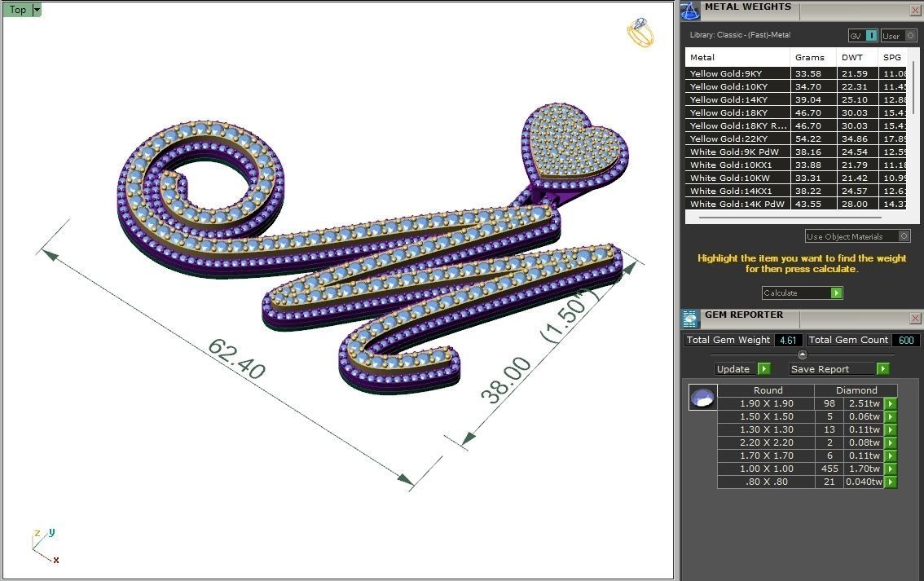Click green arrow on 1.70 X 1.70 row

pyautogui.click(x=891, y=456)
